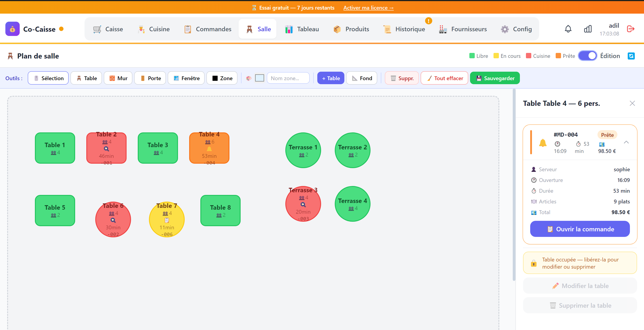This screenshot has height=330, width=644.
Task: Select the Fenêtre window tool
Action: [186, 78]
